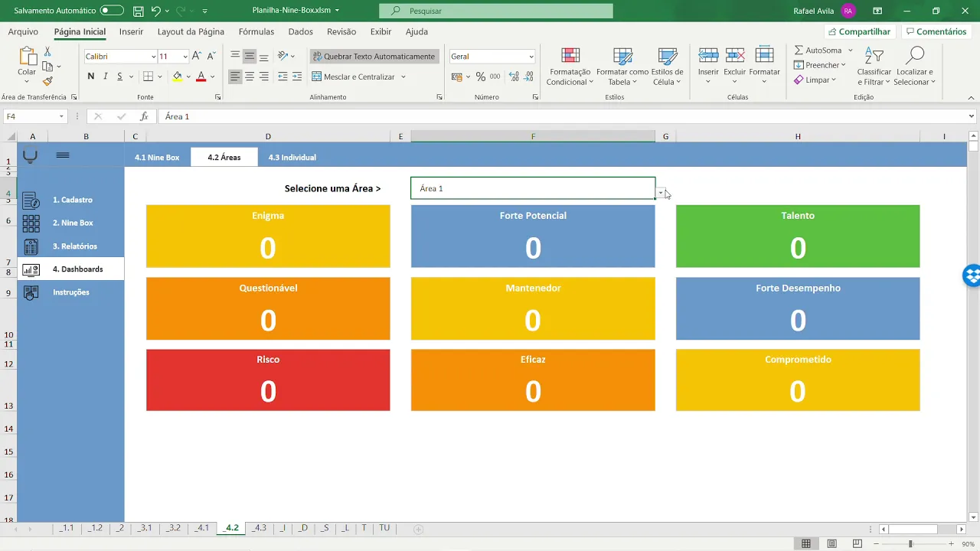Screen dimensions: 980x551
Task: Open the Arquivo menu
Action: (x=23, y=31)
